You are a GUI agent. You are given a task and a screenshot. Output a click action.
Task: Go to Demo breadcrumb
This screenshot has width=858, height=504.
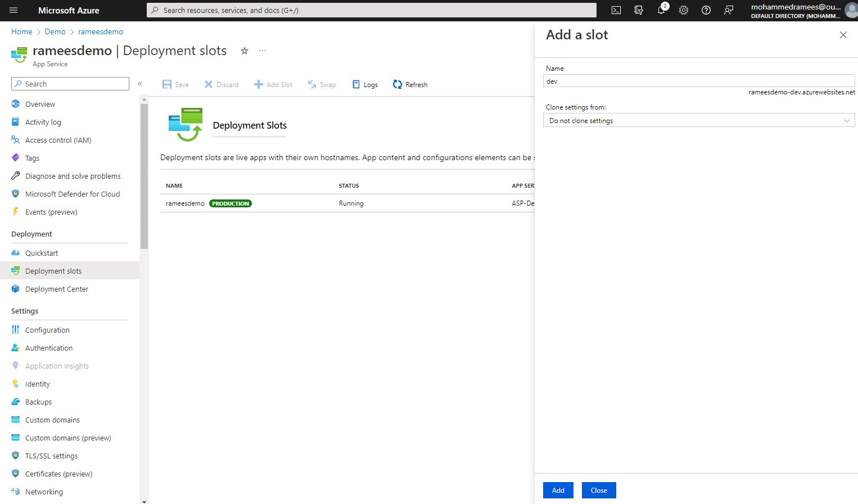pos(55,31)
